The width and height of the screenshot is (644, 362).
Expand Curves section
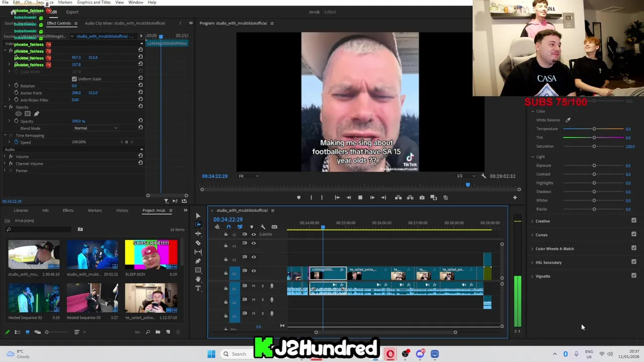(532, 235)
